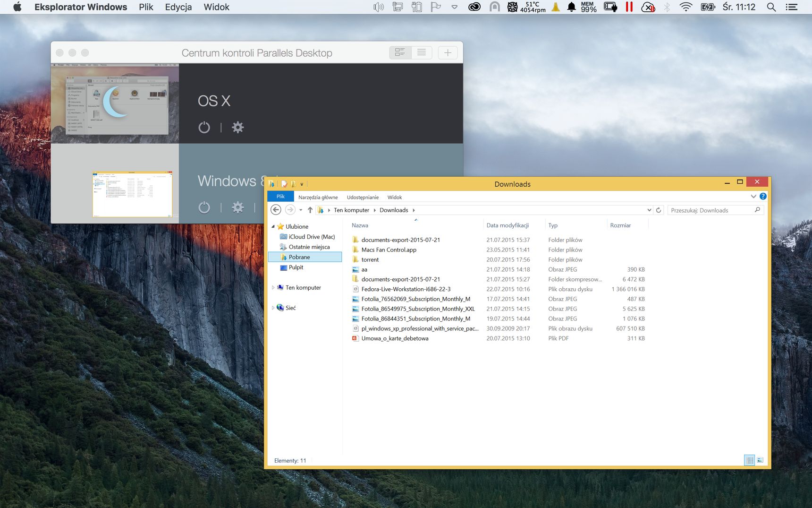Add a new virtual machine with plus button

click(x=448, y=52)
